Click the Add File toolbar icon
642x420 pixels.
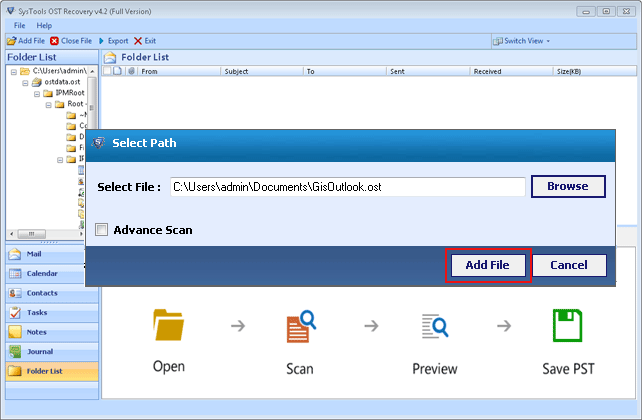(12, 41)
